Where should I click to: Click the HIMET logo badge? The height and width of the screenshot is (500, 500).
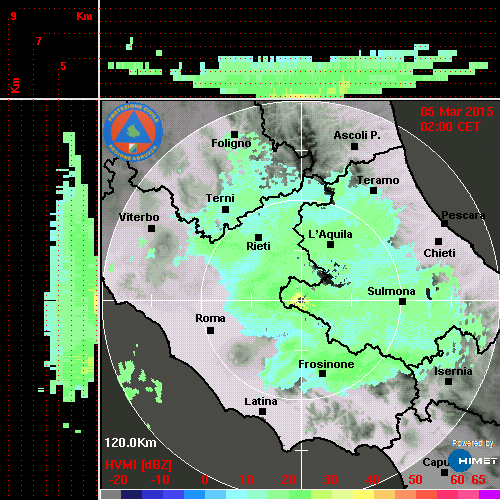[x=472, y=461]
